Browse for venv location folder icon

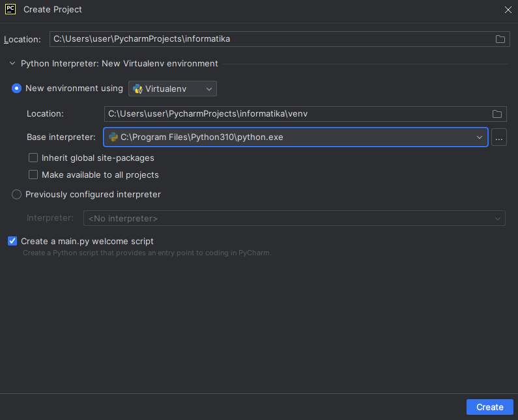coord(497,114)
